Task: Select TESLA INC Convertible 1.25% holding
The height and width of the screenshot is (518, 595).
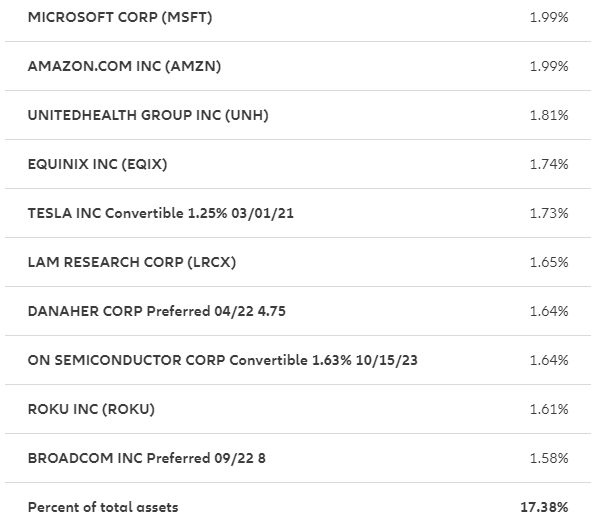Action: pos(161,213)
